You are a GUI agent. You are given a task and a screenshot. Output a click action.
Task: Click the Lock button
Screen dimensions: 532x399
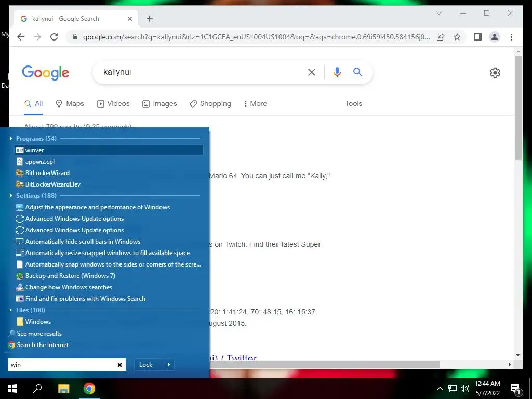149,365
